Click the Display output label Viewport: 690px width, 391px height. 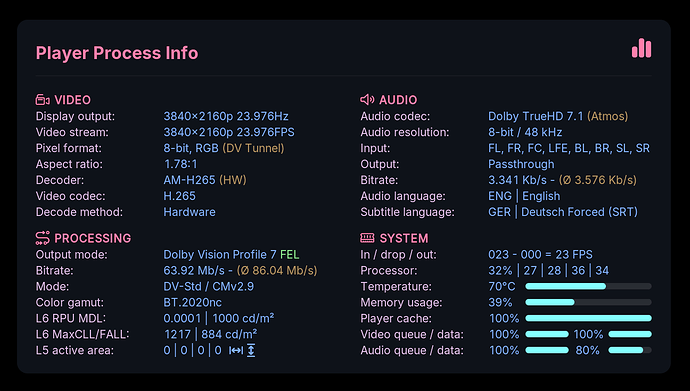click(x=75, y=116)
